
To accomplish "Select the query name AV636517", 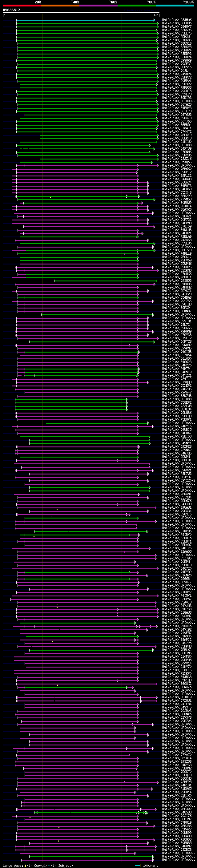I will [11, 10].
